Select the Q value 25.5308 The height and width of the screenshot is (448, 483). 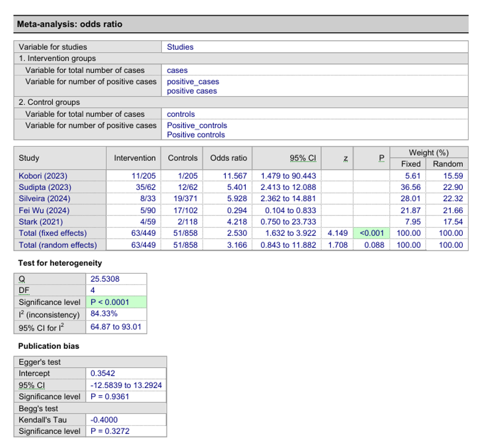(105, 279)
